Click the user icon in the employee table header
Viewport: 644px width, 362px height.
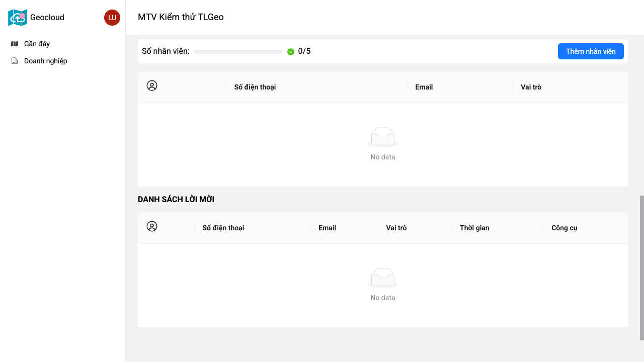click(152, 86)
